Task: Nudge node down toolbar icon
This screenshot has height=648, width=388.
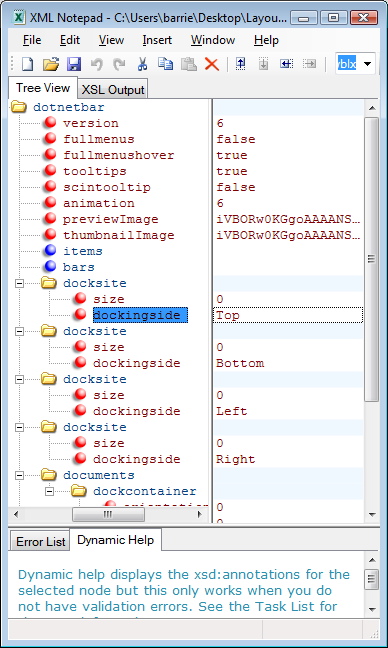Action: click(263, 64)
